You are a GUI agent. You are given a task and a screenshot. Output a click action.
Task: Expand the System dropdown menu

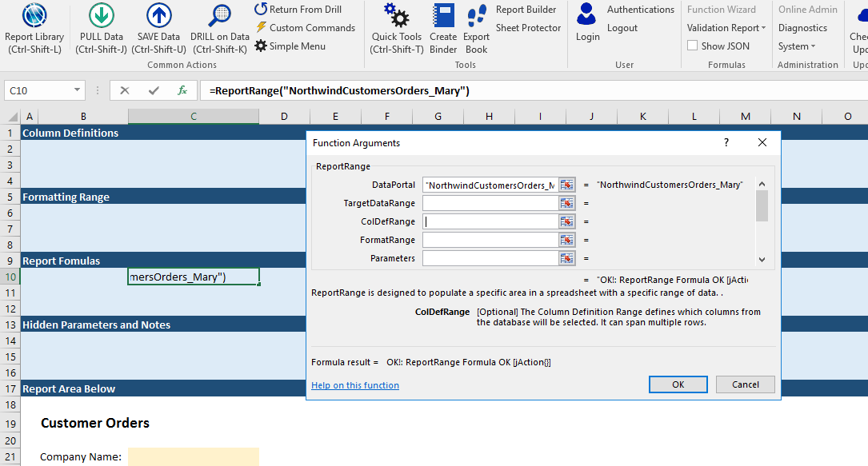coord(797,46)
